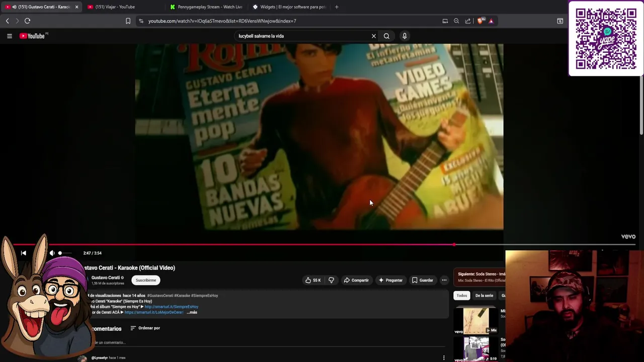The width and height of the screenshot is (644, 362).
Task: Select the De la serie filter chip
Action: coord(484,296)
